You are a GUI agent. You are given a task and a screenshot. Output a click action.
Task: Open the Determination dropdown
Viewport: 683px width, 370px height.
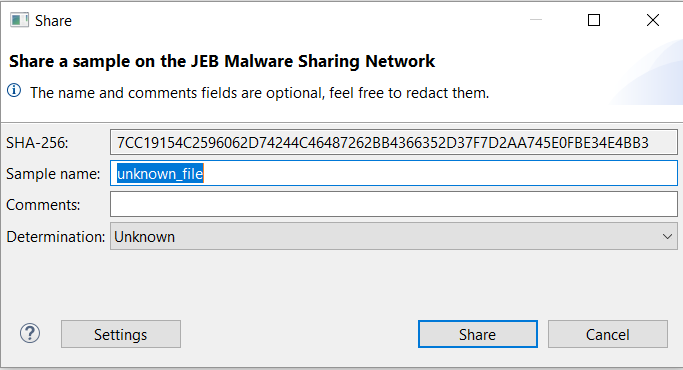(394, 236)
